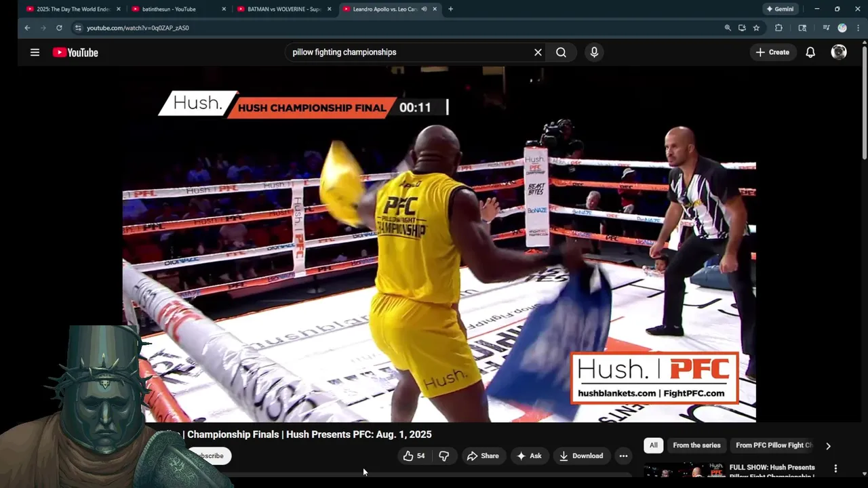
Task: Open options menu for FULL SHOW video
Action: 835,468
